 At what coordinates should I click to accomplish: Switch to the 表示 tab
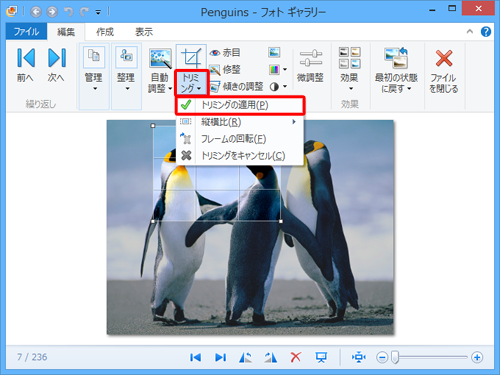(144, 32)
